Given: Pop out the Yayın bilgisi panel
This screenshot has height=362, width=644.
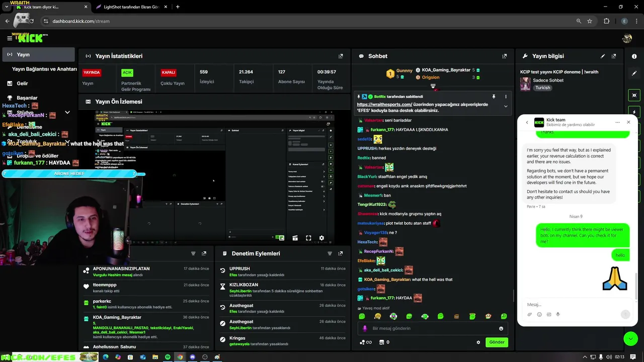Looking at the screenshot, I should pyautogui.click(x=614, y=56).
